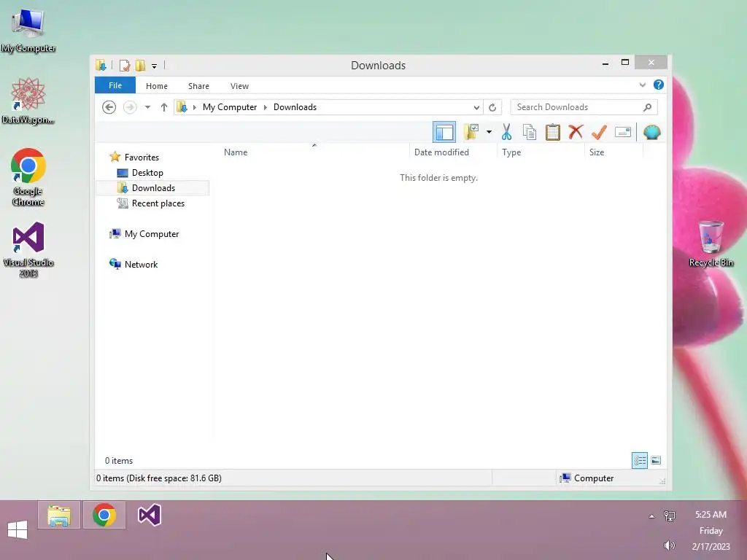The image size is (747, 560).
Task: Switch to Details view via bottom-right button
Action: [x=639, y=461]
